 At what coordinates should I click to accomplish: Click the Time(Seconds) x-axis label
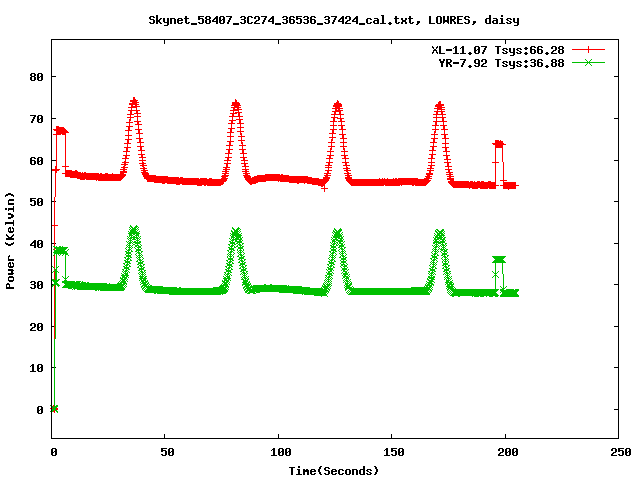click(x=333, y=471)
